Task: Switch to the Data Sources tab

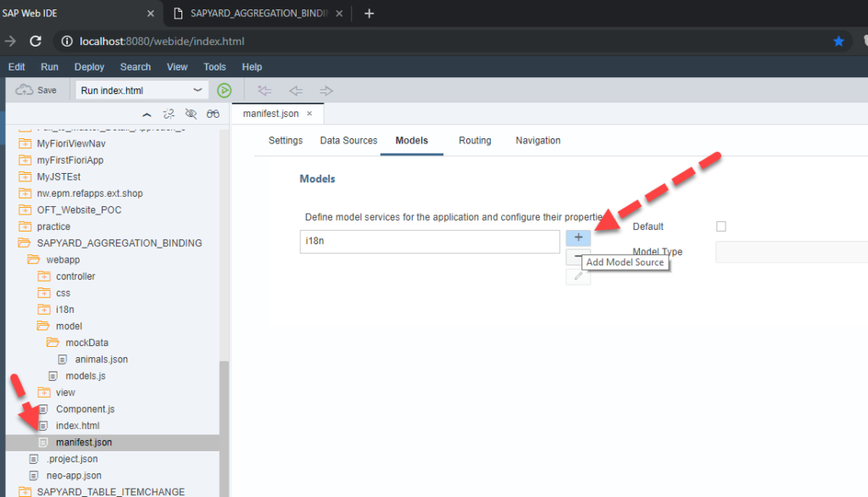Action: [348, 141]
